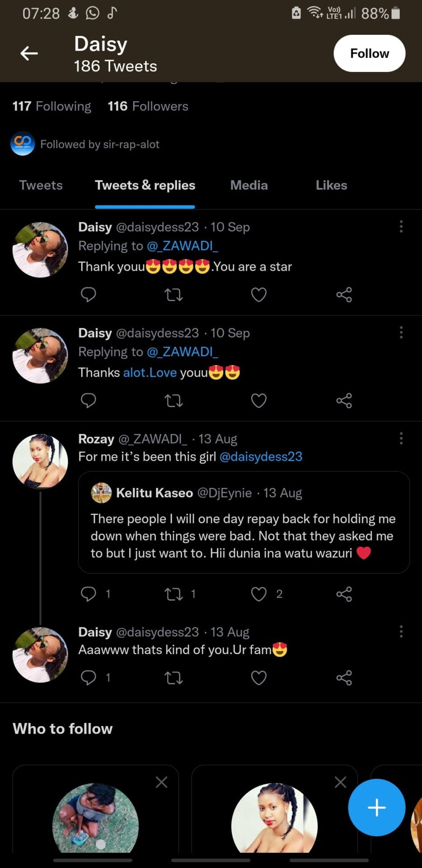Image resolution: width=422 pixels, height=868 pixels.
Task: View the 116 Followers list
Action: 148,106
